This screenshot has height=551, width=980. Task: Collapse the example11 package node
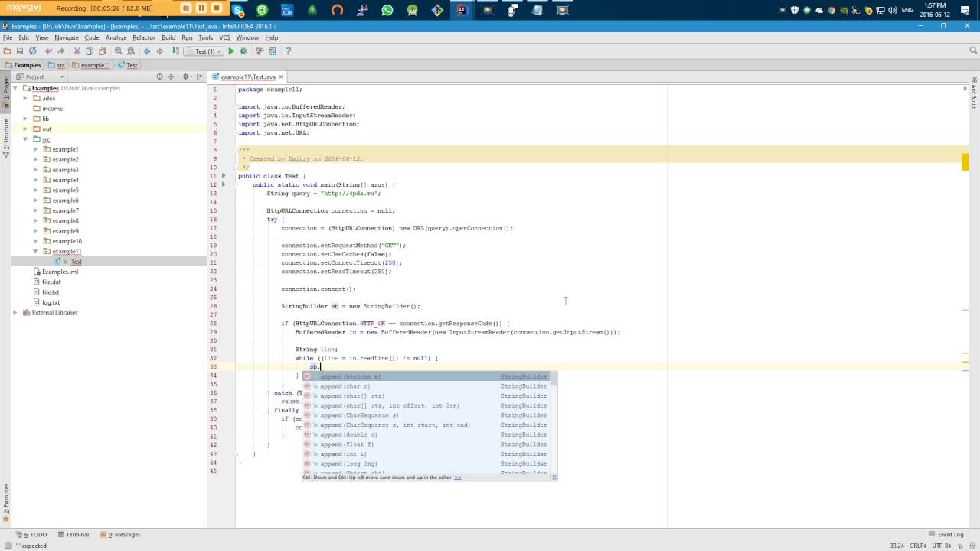pos(35,251)
